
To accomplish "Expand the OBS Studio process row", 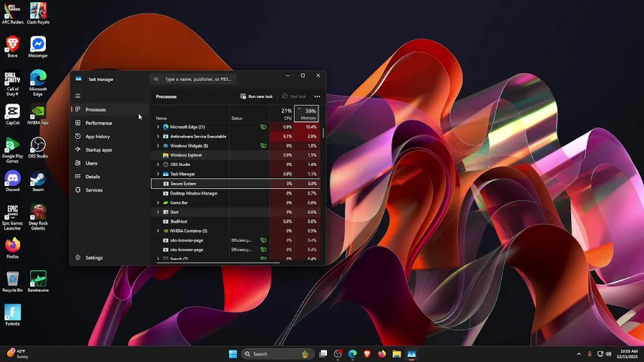I will point(158,164).
